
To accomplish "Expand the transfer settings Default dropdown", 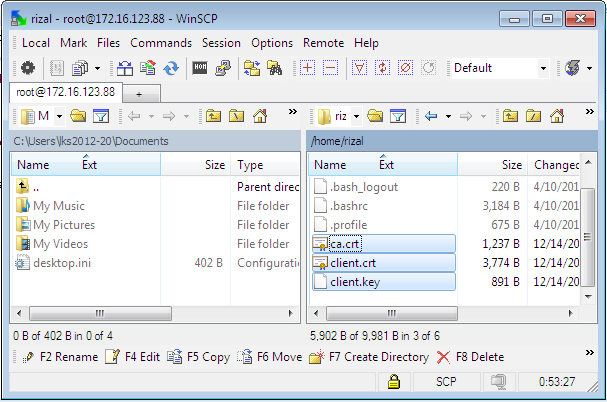I will (x=543, y=68).
